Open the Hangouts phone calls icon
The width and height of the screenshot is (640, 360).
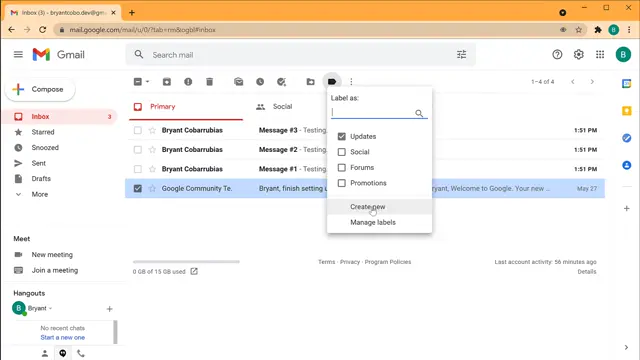tap(81, 353)
